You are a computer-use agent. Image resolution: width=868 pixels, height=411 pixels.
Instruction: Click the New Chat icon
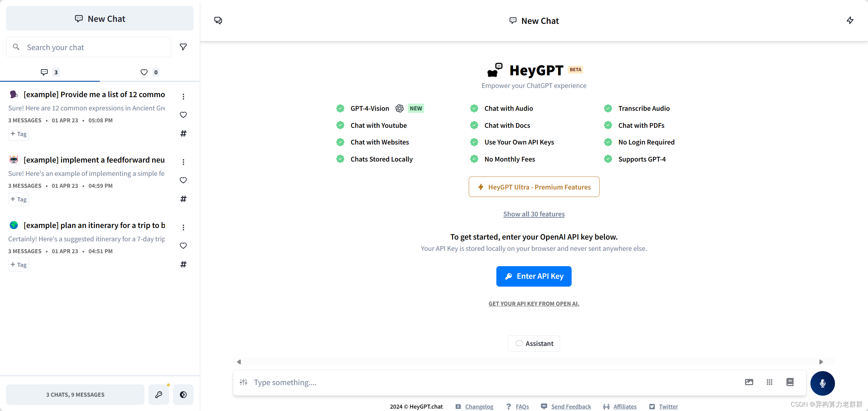[x=218, y=20]
